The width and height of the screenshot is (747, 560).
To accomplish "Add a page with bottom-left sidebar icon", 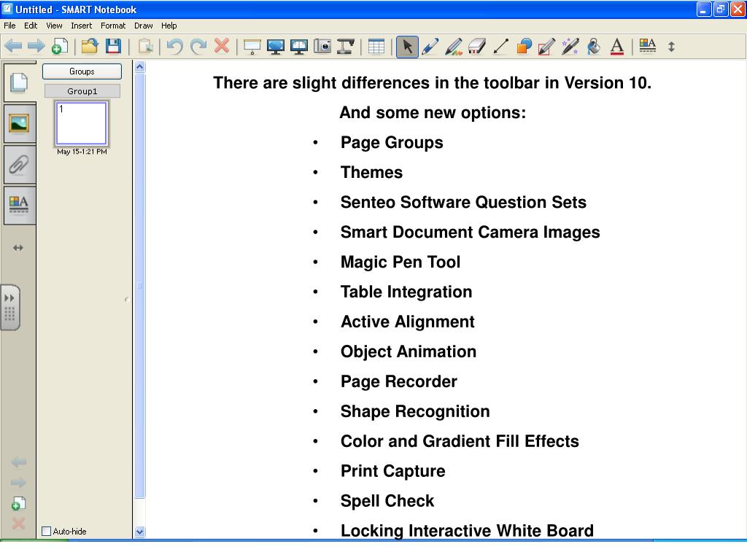I will click(18, 503).
